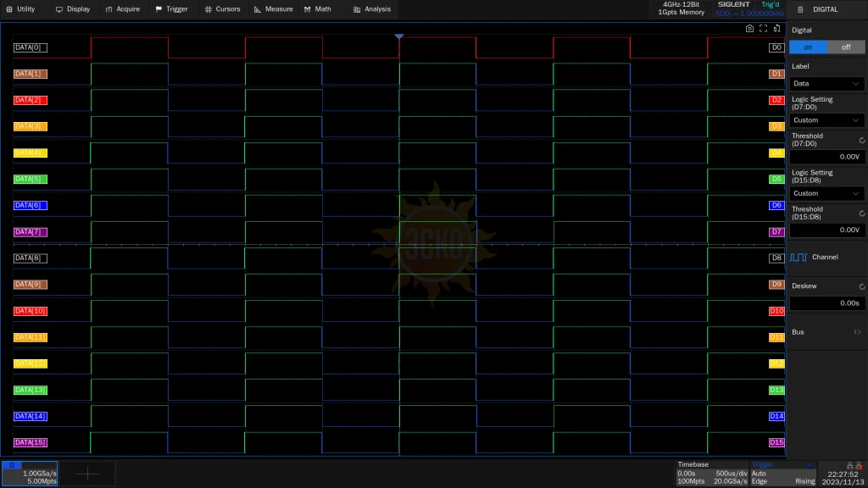This screenshot has height=488, width=868.
Task: Select the D8 channel tag
Action: coord(776,258)
